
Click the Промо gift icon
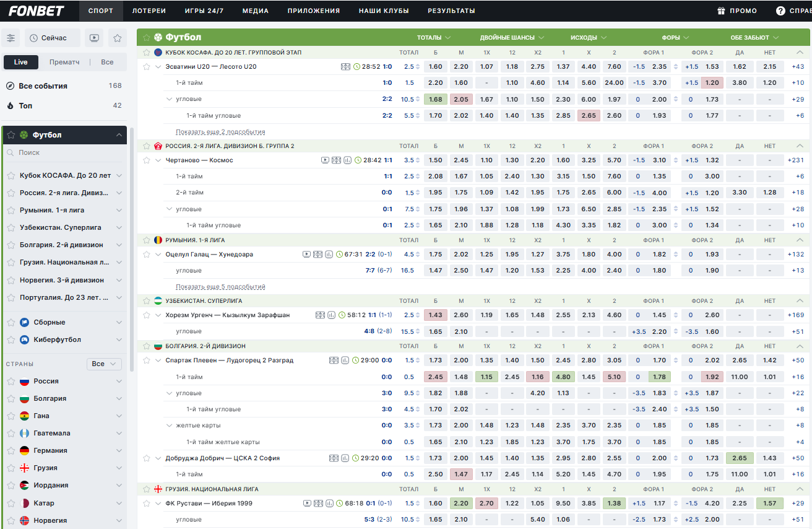721,11
